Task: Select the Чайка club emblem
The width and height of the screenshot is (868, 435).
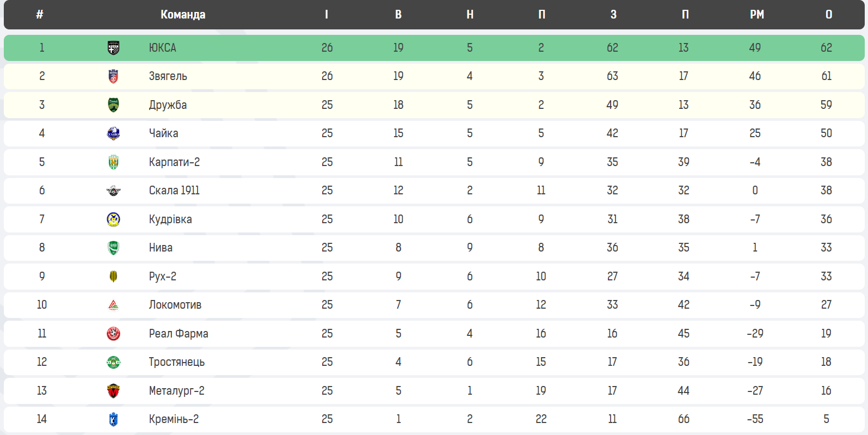Action: click(x=113, y=133)
